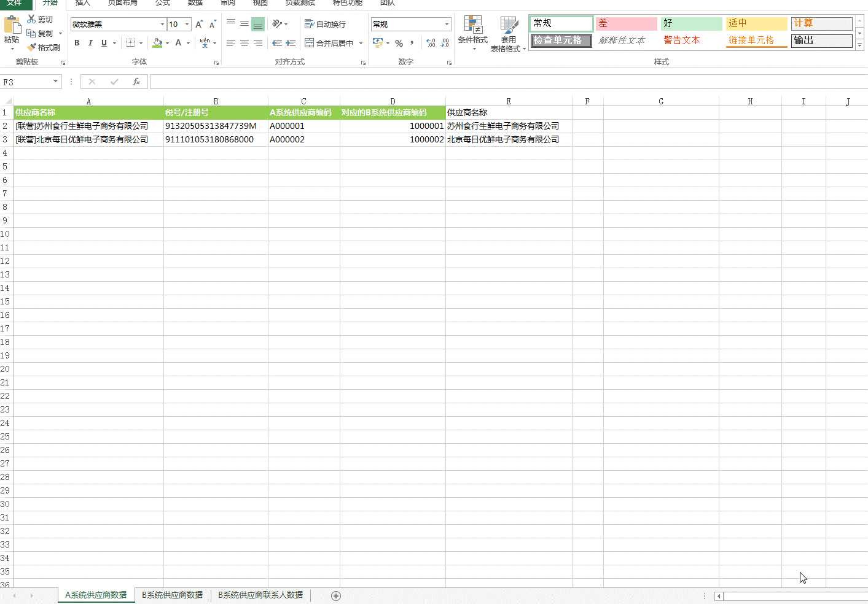Click the formula bar cancel X icon
Screen dimensions: 868x604
(92, 82)
